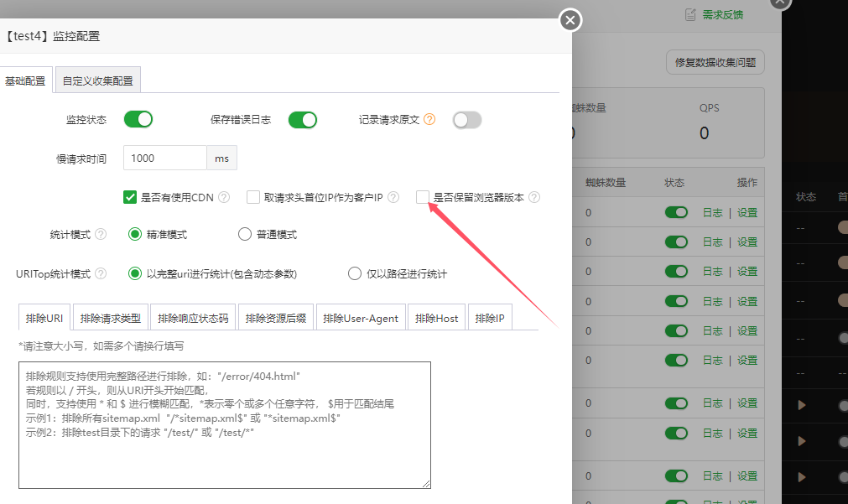Click into the 慢请求时间 input field
The width and height of the screenshot is (848, 504).
tap(164, 158)
